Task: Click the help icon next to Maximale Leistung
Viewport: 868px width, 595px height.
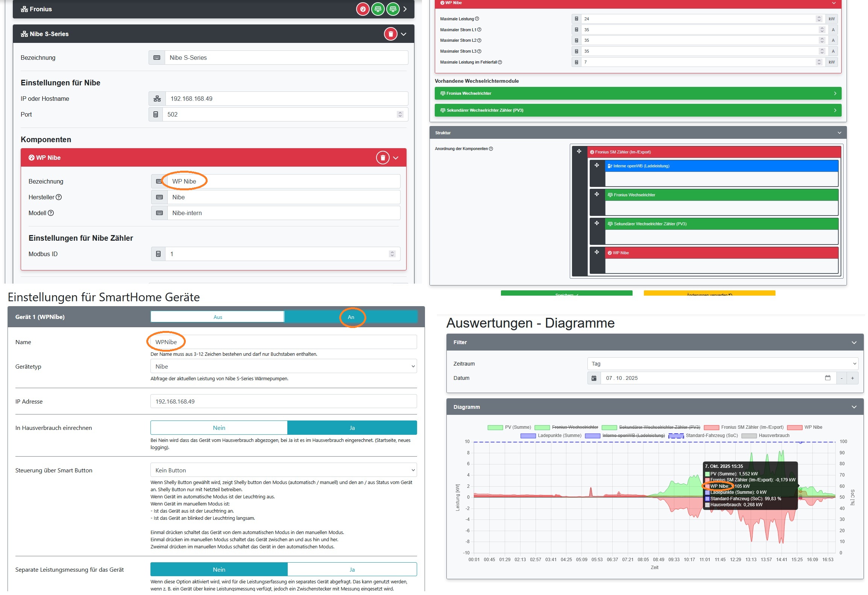Action: (x=477, y=19)
